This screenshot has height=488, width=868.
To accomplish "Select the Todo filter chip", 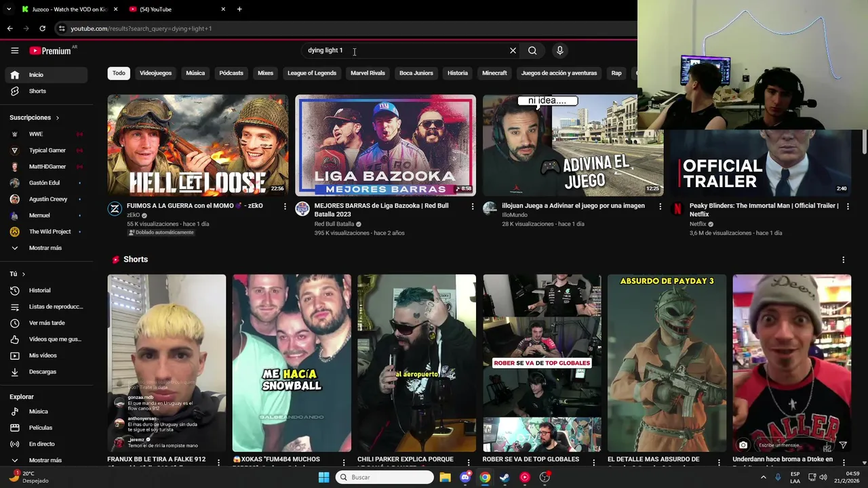I will point(119,73).
